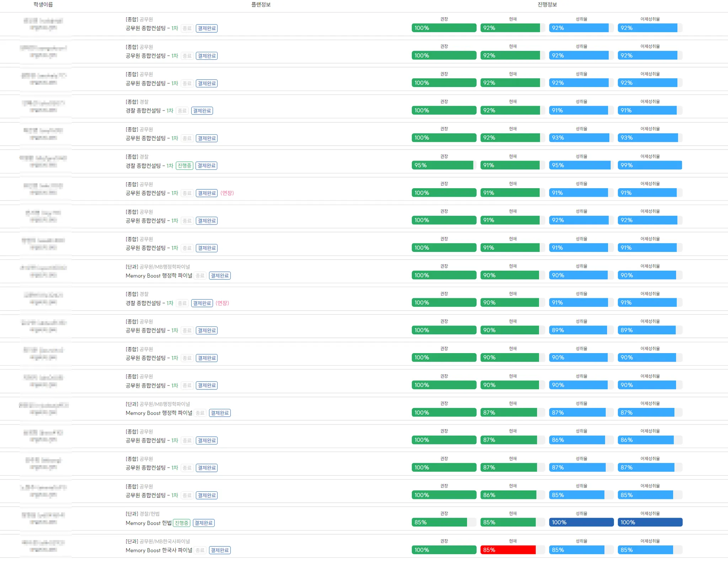Click 진행중 badge beside Memory Boost 헌법
The image size is (728, 561).
[182, 523]
